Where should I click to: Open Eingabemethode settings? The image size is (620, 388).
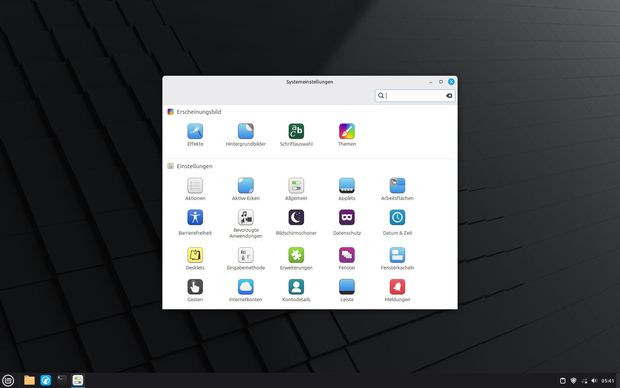[246, 259]
